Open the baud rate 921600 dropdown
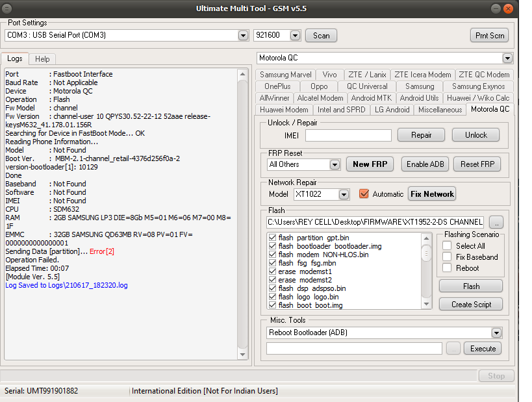The height and width of the screenshot is (402, 532). [295, 35]
